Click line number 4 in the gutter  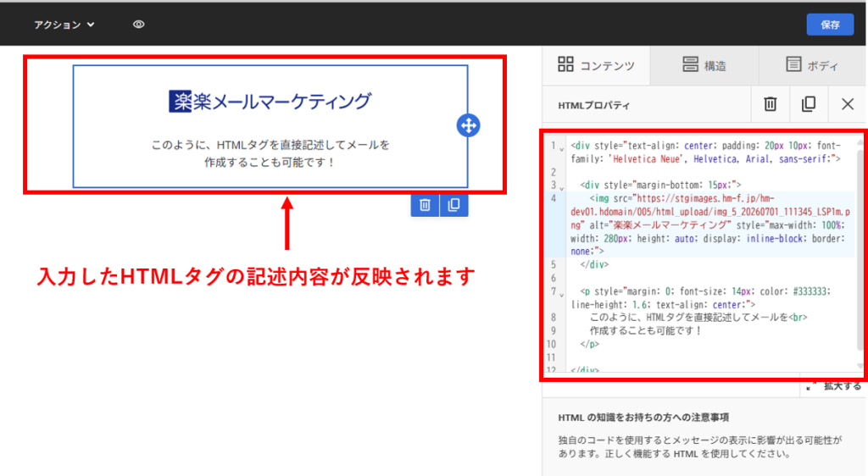tap(553, 198)
